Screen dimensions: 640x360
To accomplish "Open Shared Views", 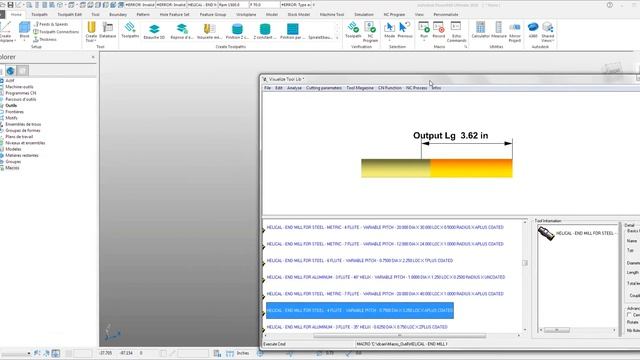I will click(x=548, y=32).
